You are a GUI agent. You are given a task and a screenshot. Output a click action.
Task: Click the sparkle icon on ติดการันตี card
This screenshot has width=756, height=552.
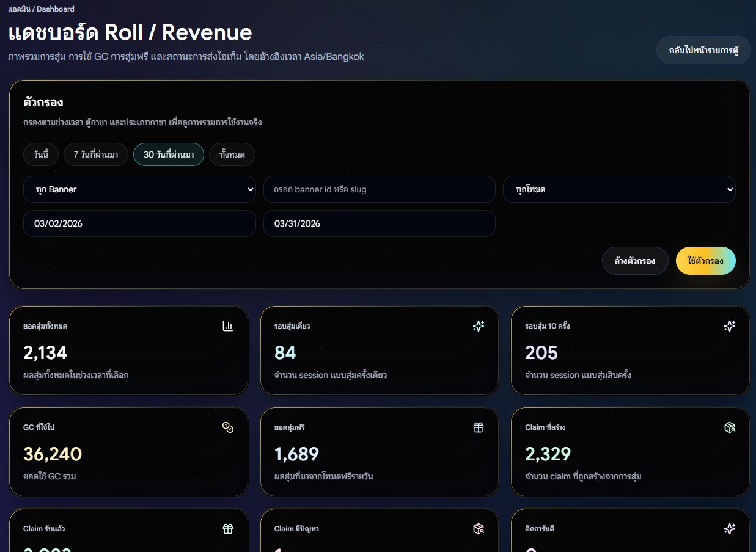point(730,529)
